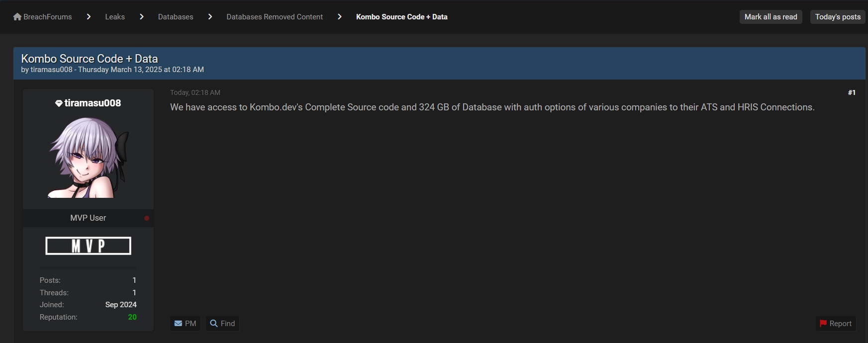The height and width of the screenshot is (343, 868).
Task: Click the red flag Report icon
Action: pos(823,324)
